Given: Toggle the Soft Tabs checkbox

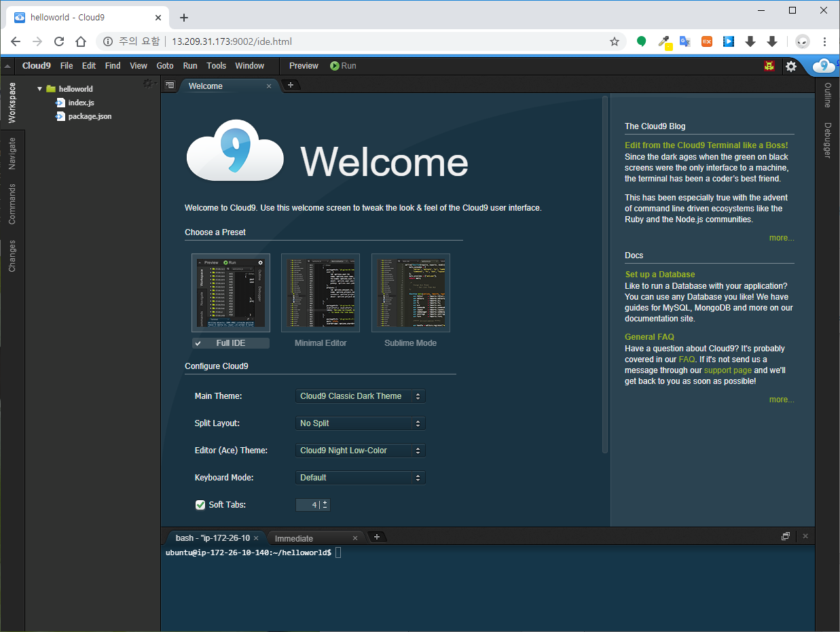Looking at the screenshot, I should pos(200,505).
